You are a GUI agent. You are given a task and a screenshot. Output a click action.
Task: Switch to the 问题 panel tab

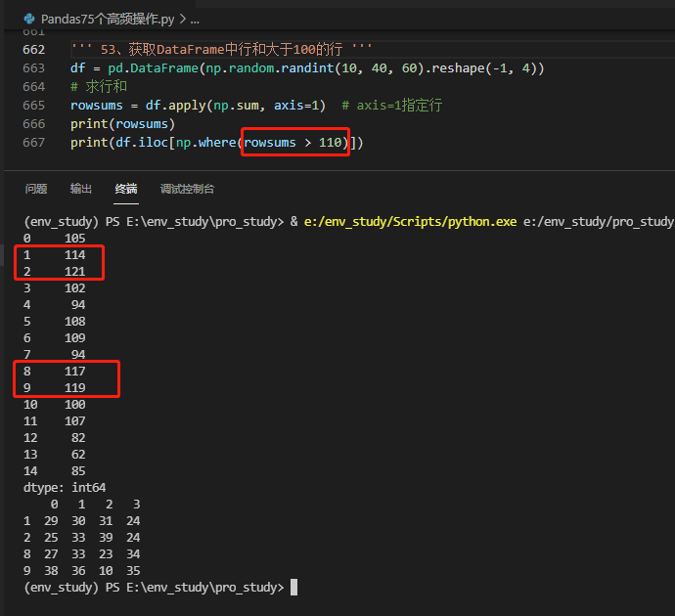click(36, 189)
